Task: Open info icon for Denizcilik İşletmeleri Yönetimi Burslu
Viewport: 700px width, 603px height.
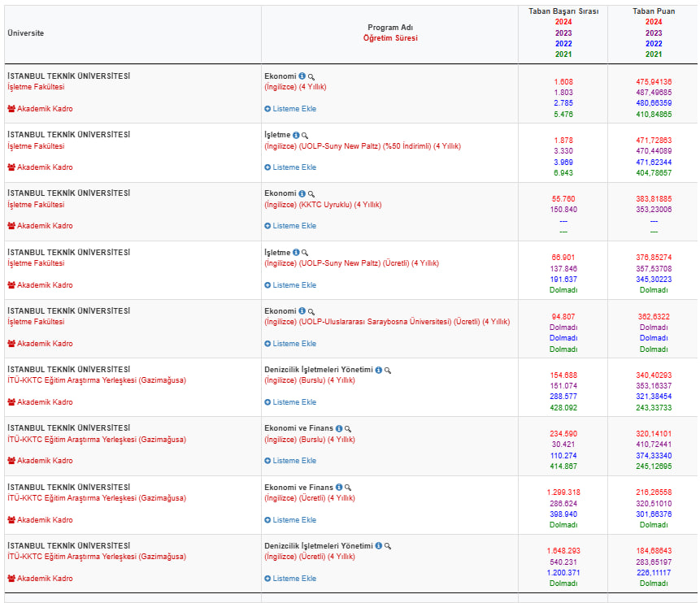Action: (x=378, y=370)
